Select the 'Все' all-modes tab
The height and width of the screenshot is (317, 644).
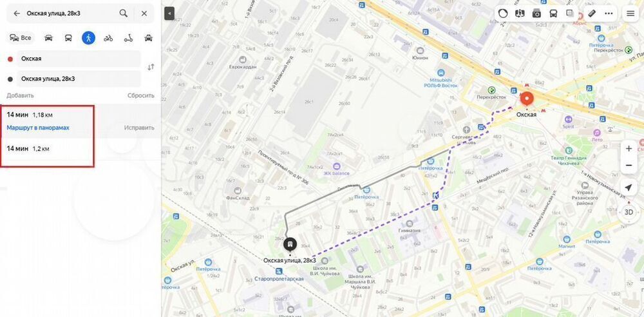coord(21,38)
